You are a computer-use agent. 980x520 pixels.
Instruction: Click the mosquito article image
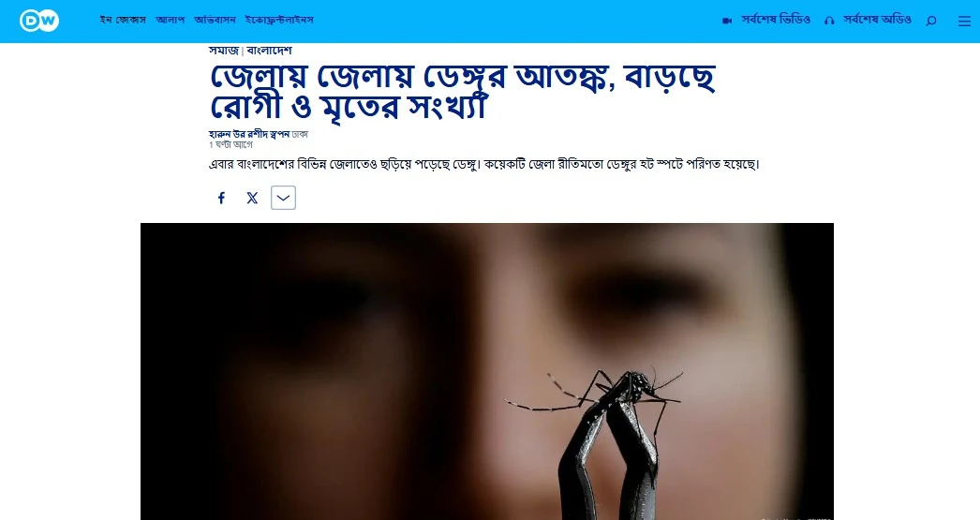tap(487, 371)
